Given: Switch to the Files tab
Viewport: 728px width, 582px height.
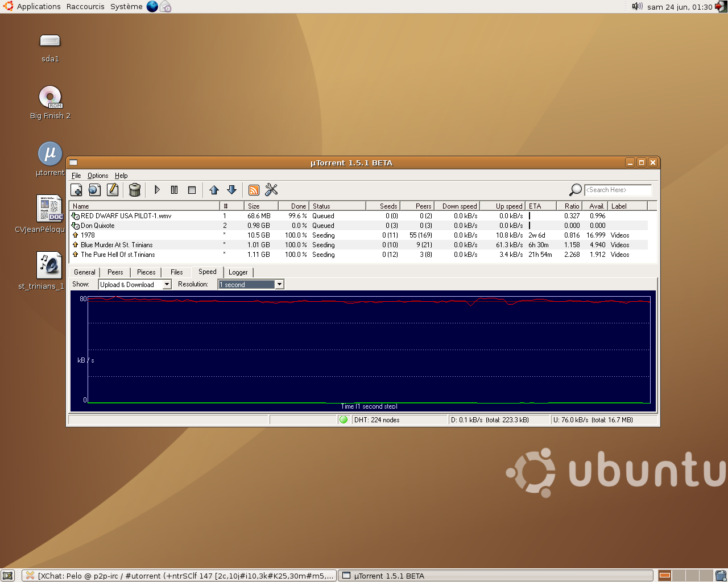Looking at the screenshot, I should [177, 272].
